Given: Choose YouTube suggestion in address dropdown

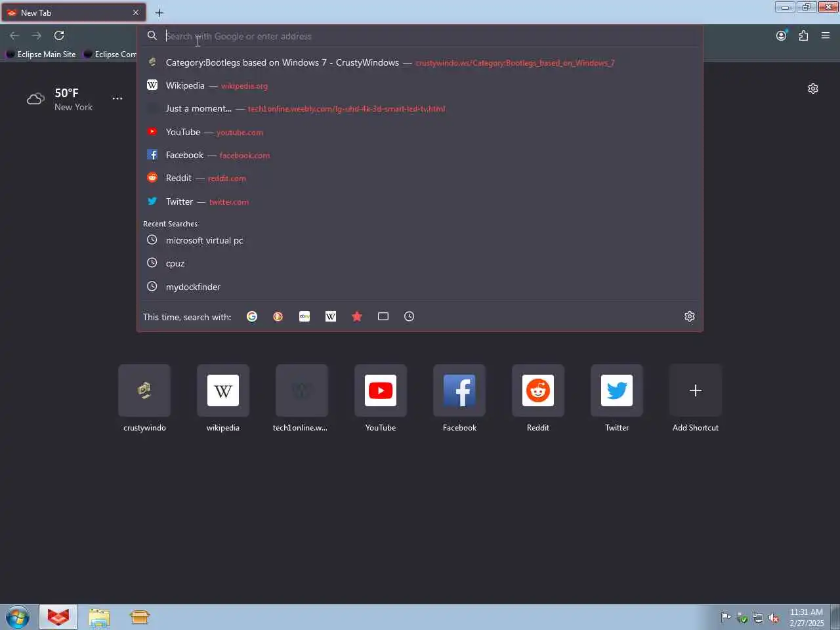Looking at the screenshot, I should coord(420,132).
